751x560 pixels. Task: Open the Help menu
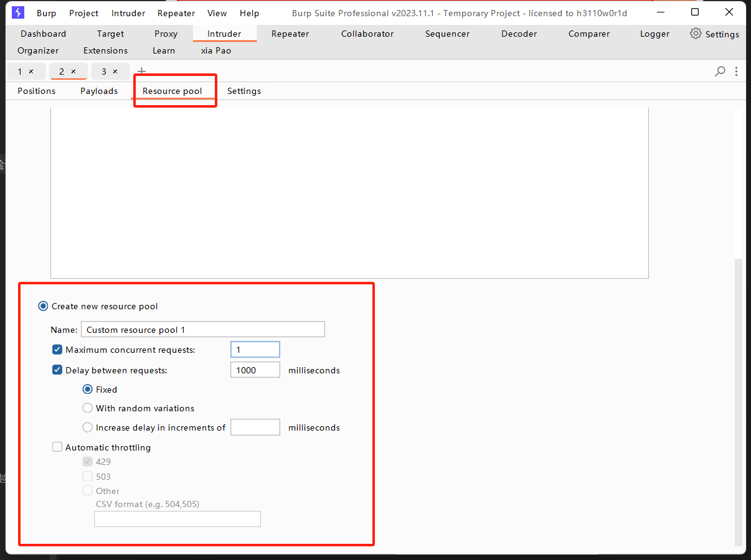250,13
